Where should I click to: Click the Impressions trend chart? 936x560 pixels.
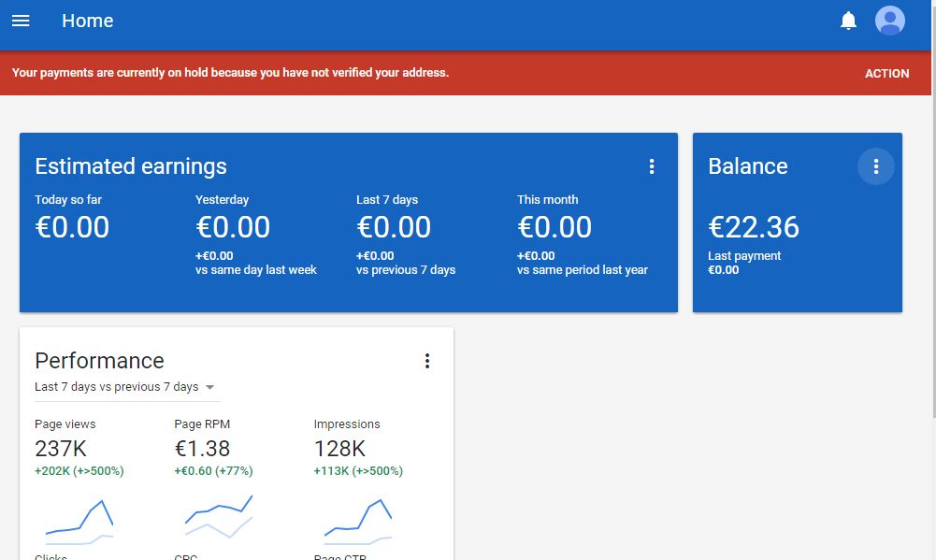358,522
